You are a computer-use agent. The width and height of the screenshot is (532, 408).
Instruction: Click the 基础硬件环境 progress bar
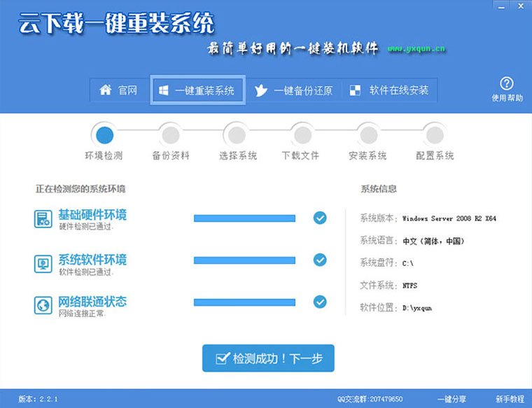[244, 218]
